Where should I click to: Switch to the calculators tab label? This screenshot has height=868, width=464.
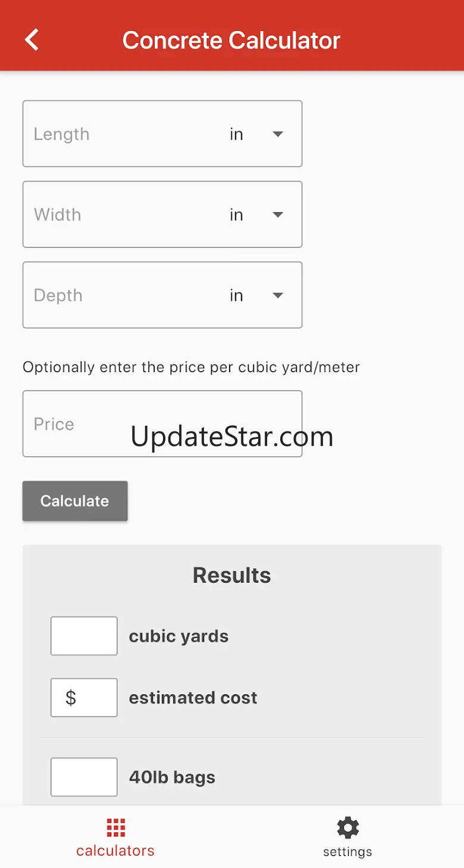[x=115, y=851]
